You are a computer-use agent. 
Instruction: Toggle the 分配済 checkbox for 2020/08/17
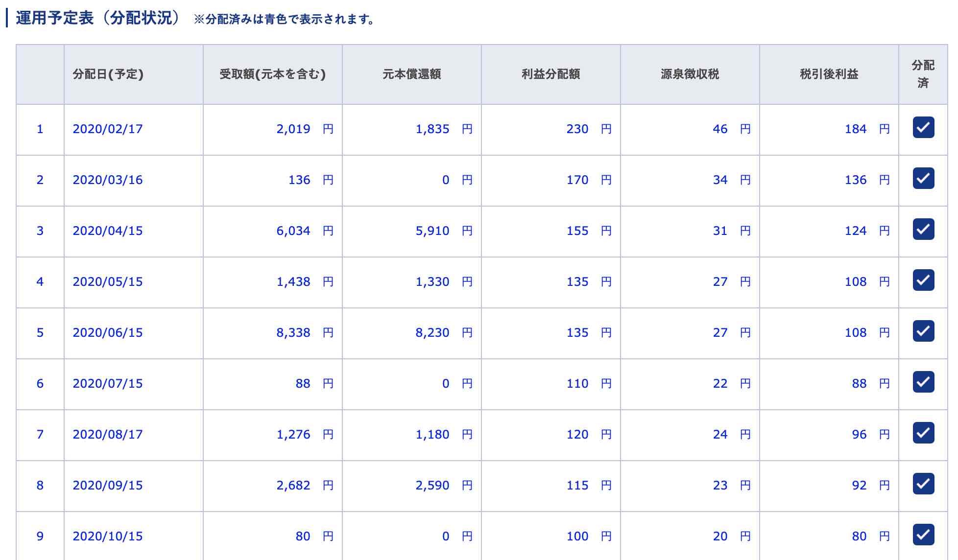click(x=923, y=433)
